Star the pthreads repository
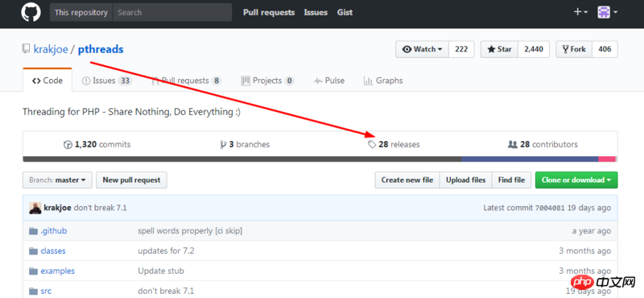 [499, 49]
